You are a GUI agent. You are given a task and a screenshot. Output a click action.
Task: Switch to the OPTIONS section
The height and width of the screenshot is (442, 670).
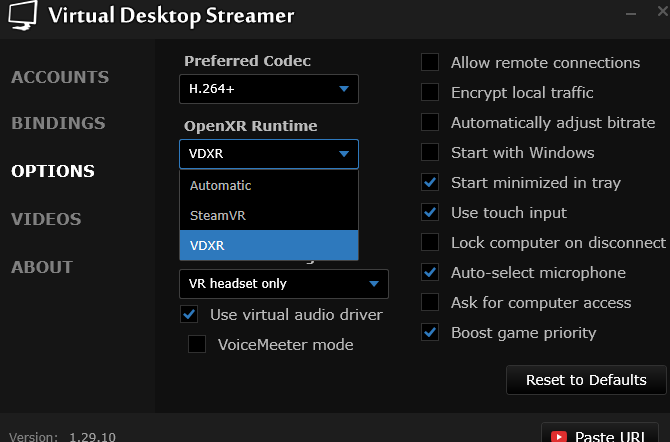tap(53, 171)
